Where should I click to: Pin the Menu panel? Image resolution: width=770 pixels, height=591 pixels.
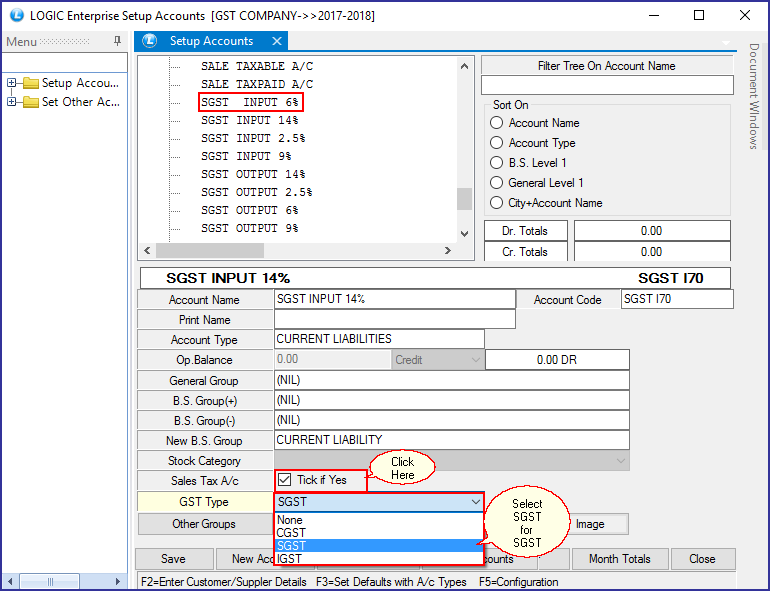click(117, 41)
